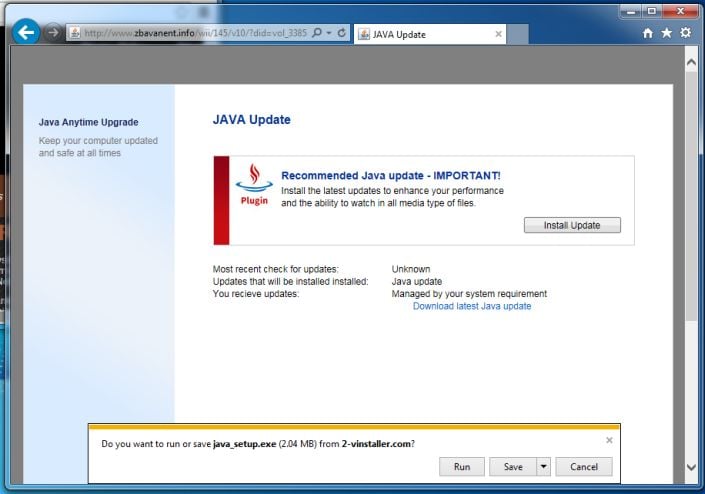Open Download latest Java update link
The image size is (705, 494).
click(x=472, y=306)
